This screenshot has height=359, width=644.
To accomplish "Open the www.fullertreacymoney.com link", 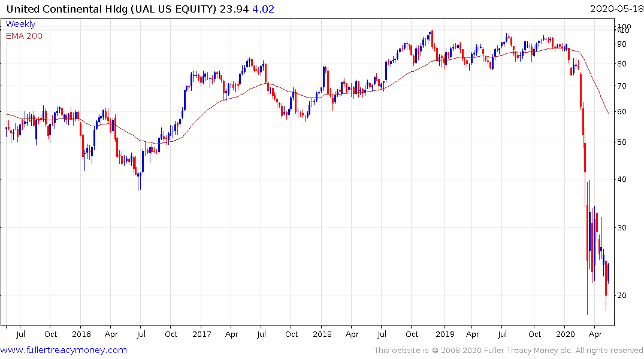I will click(64, 350).
